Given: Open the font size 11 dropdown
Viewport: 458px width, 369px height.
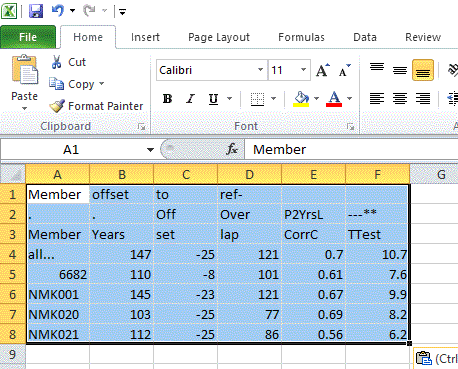Looking at the screenshot, I should click(x=303, y=70).
